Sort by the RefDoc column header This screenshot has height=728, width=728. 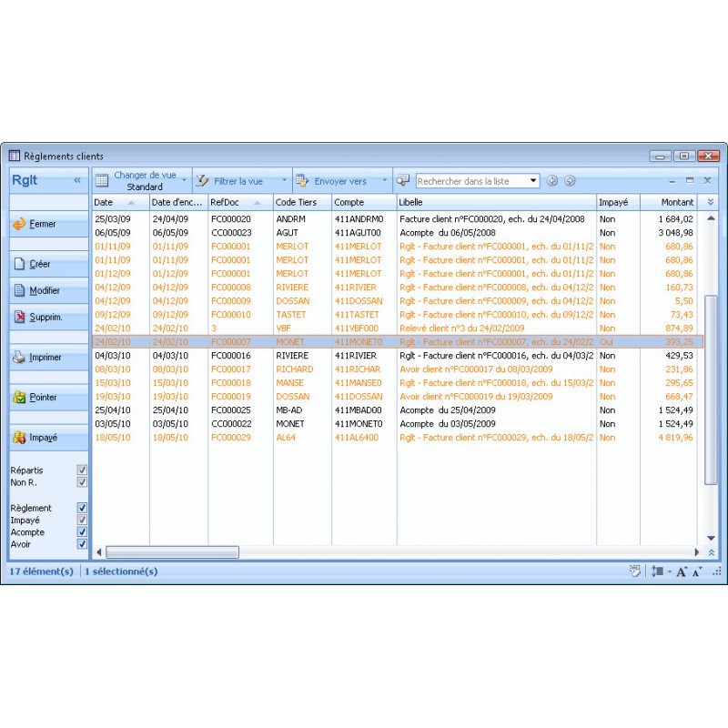(x=240, y=202)
